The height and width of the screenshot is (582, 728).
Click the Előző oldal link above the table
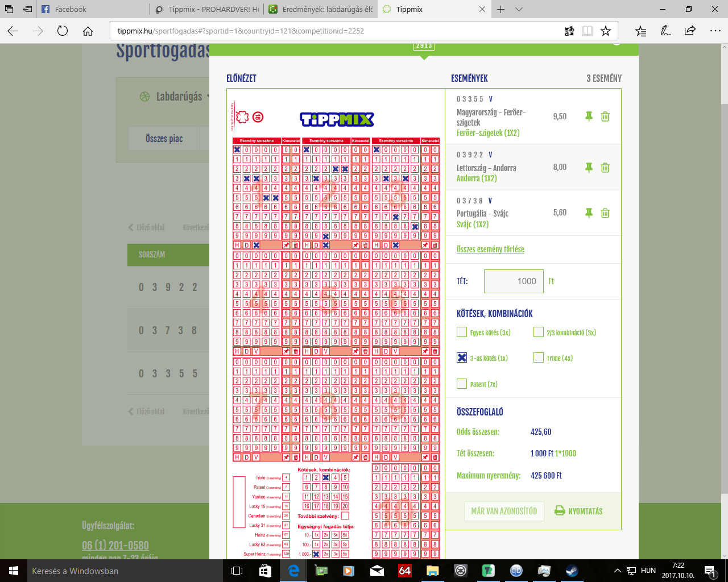[x=146, y=227]
